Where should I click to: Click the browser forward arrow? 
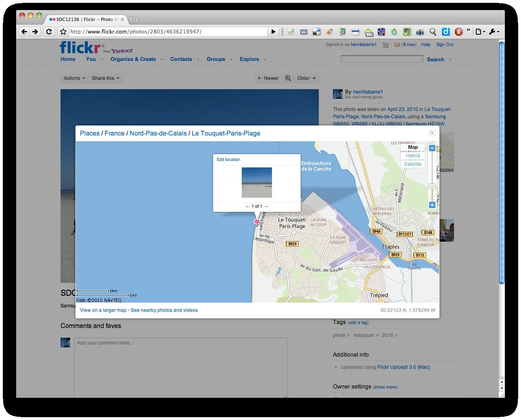[35, 31]
